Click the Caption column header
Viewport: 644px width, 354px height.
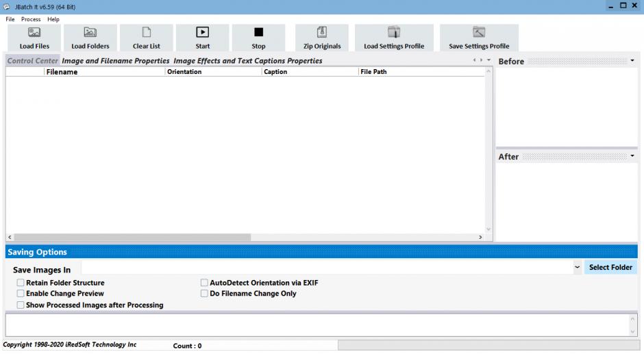(x=310, y=72)
